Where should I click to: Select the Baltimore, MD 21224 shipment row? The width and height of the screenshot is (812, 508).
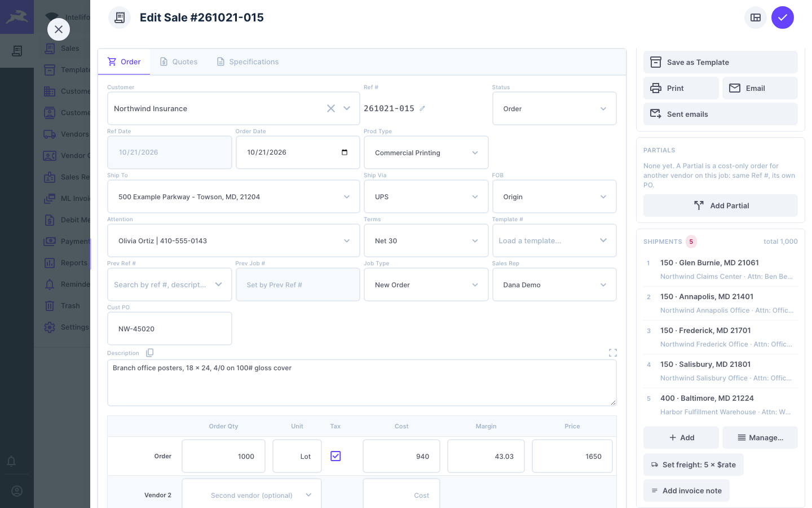click(721, 405)
